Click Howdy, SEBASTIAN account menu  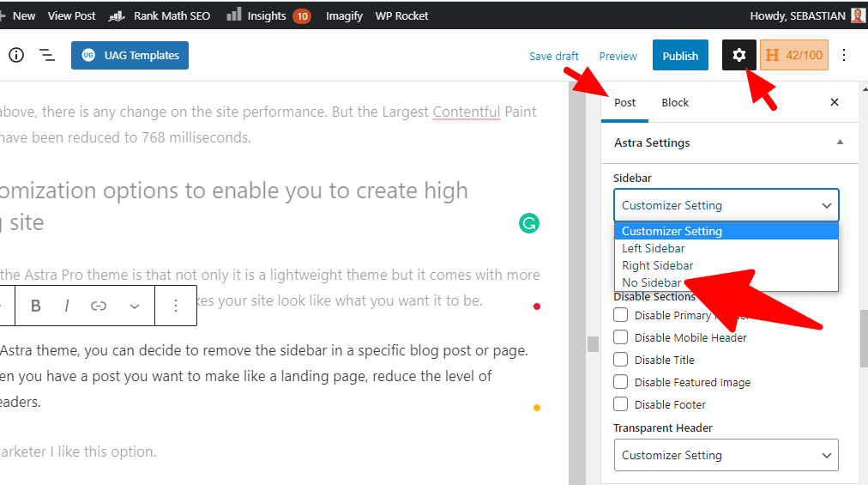pos(797,16)
